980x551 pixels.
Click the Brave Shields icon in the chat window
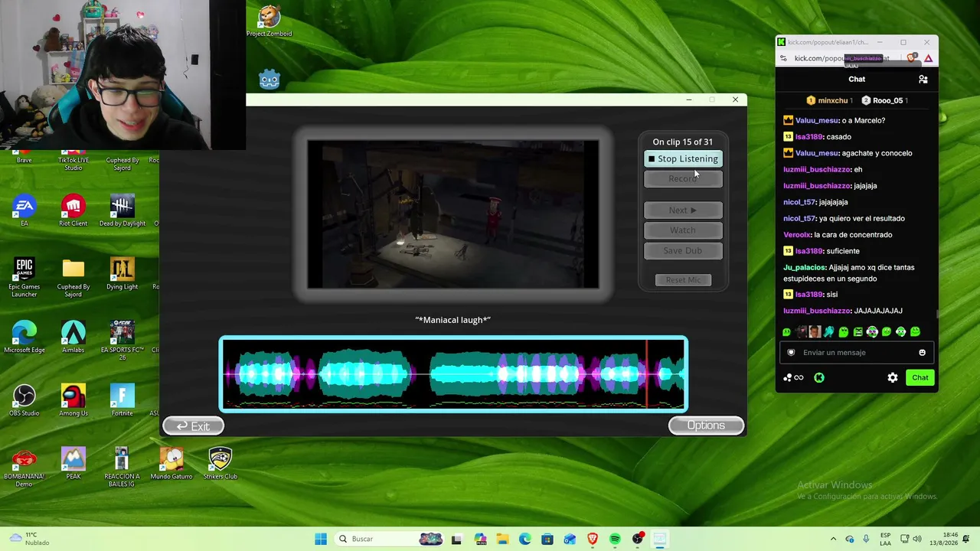point(912,58)
